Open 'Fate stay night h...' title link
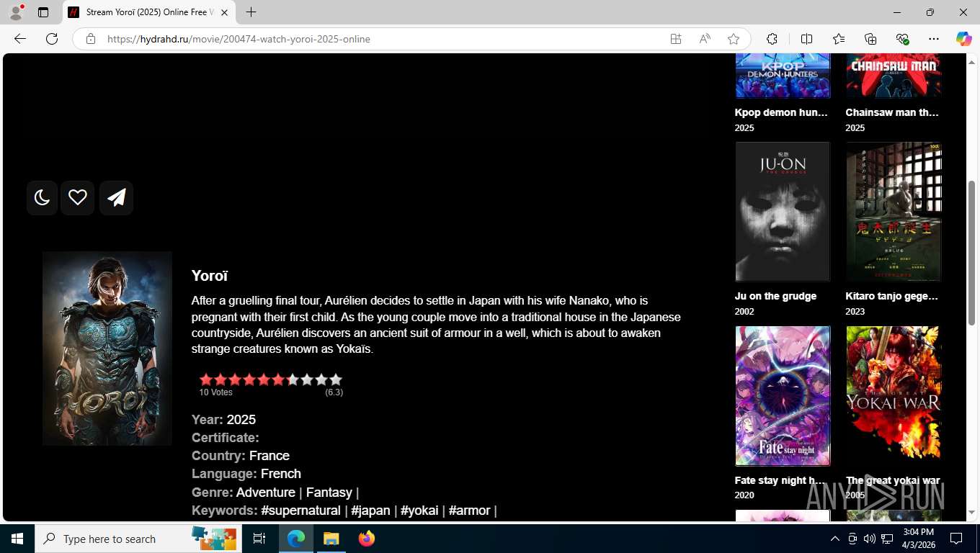 point(780,480)
